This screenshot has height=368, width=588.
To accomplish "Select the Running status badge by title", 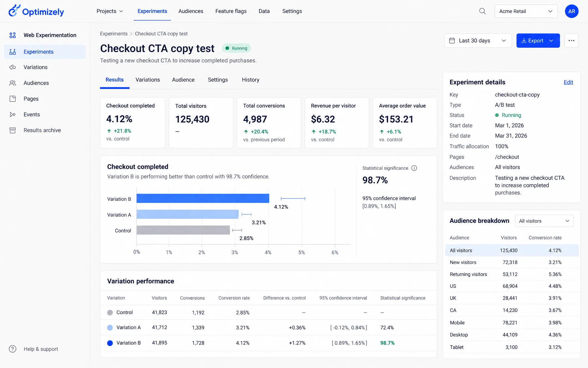I will click(237, 48).
